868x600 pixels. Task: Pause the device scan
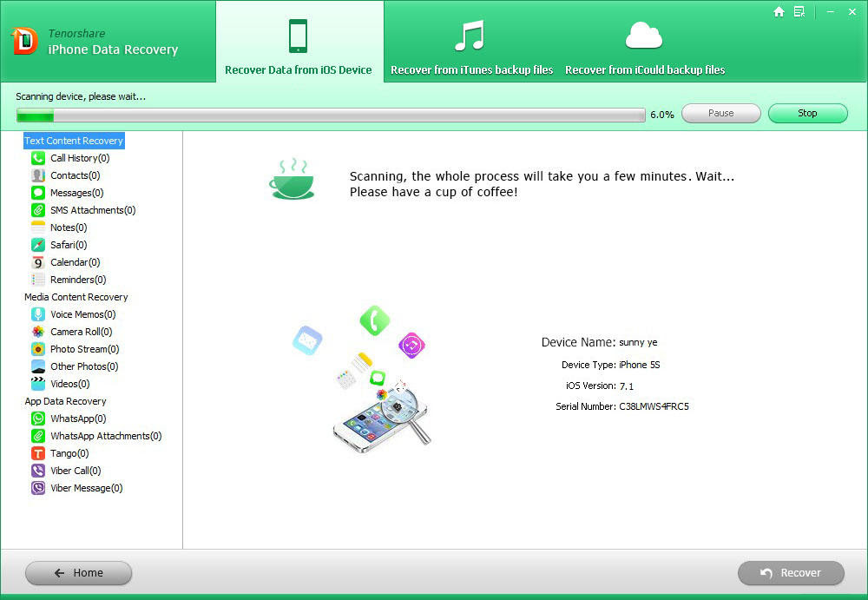720,113
